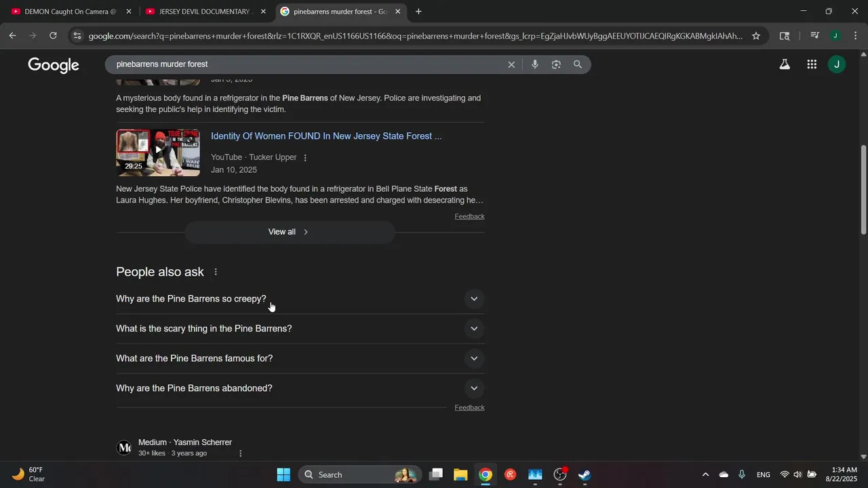This screenshot has height=488, width=868.
Task: Open the Chrome profile avatar in toolbar
Action: tap(835, 36)
